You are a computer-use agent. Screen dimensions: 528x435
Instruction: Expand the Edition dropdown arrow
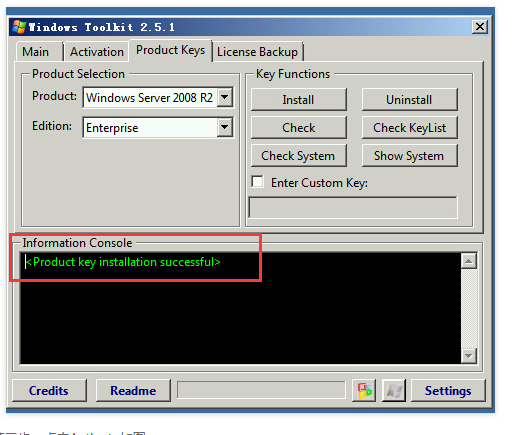click(x=225, y=127)
